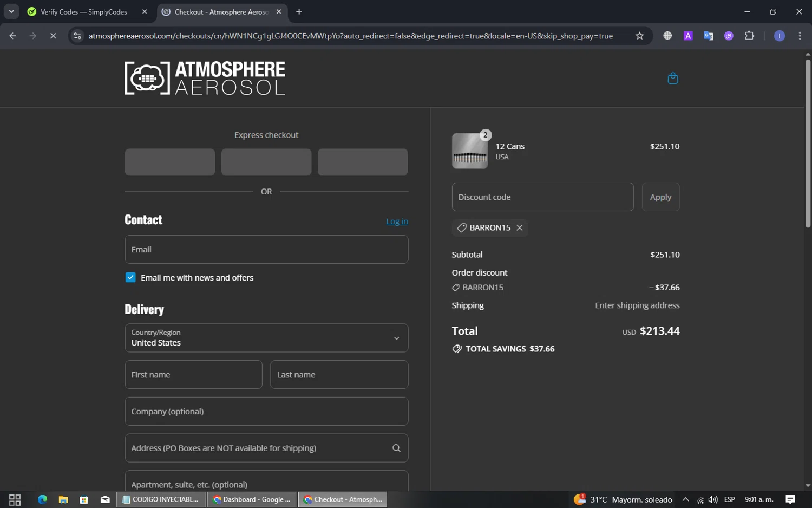The width and height of the screenshot is (812, 508).
Task: Click the Last name field
Action: click(x=339, y=375)
